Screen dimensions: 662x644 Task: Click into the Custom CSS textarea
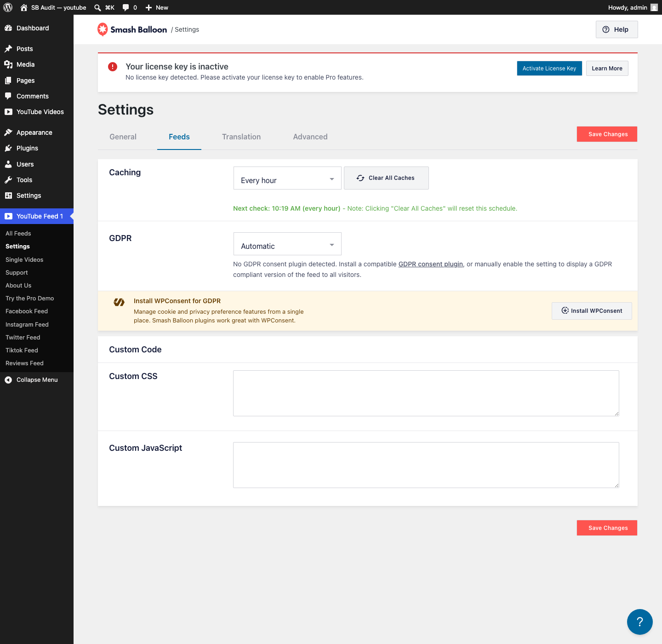click(x=426, y=393)
